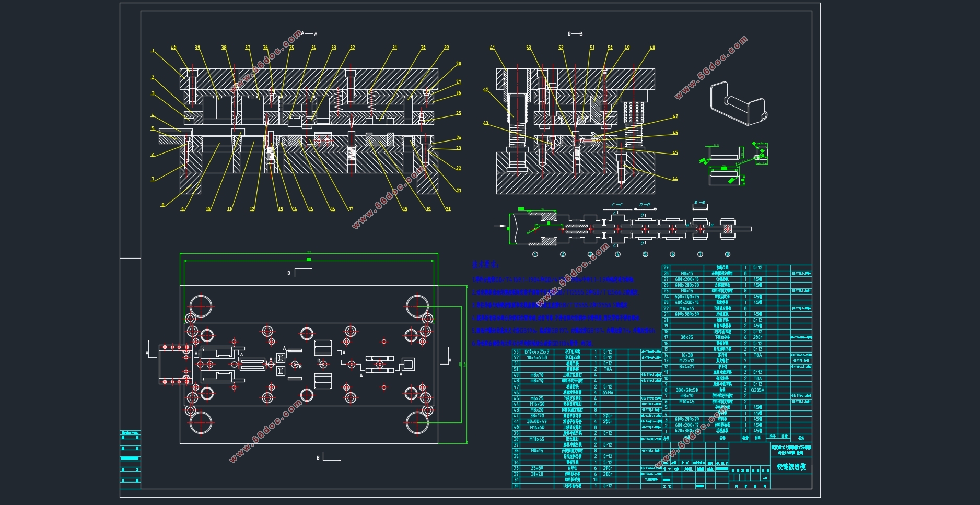Select the circled station number 8 marker
The width and height of the screenshot is (980, 505).
(727, 254)
